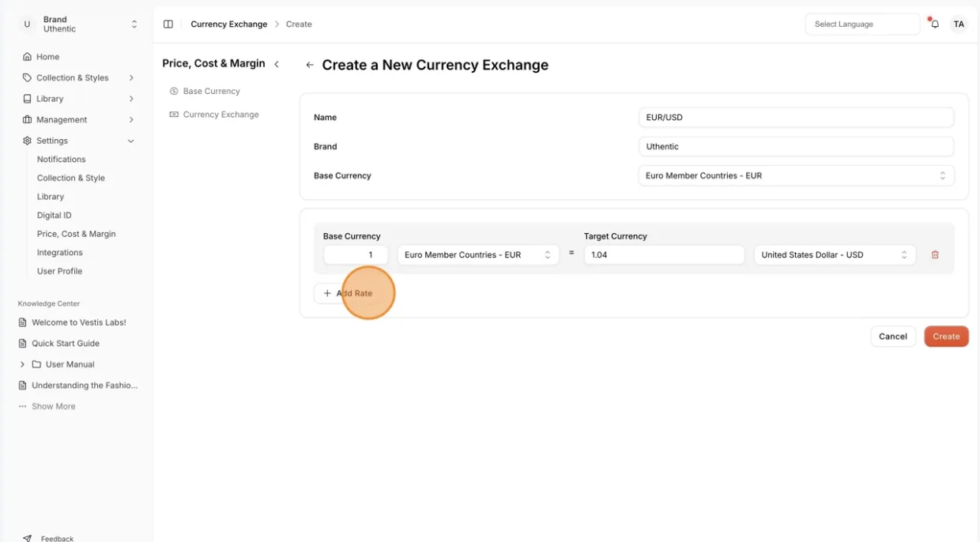The width and height of the screenshot is (980, 542).
Task: Open the United States Dollar - USD dropdown
Action: pyautogui.click(x=835, y=255)
